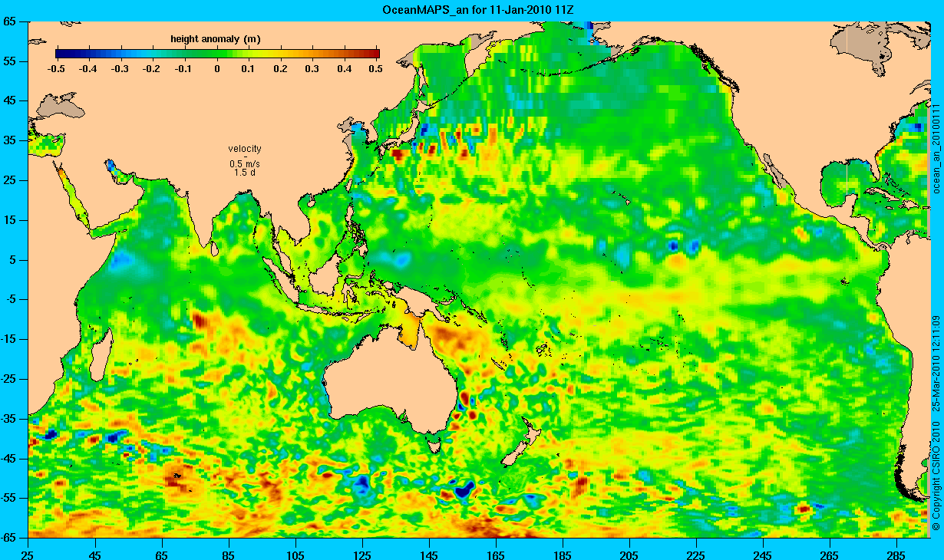The image size is (944, 560).
Task: Select the "-0.5" colorbar tick label
Action: coord(55,69)
